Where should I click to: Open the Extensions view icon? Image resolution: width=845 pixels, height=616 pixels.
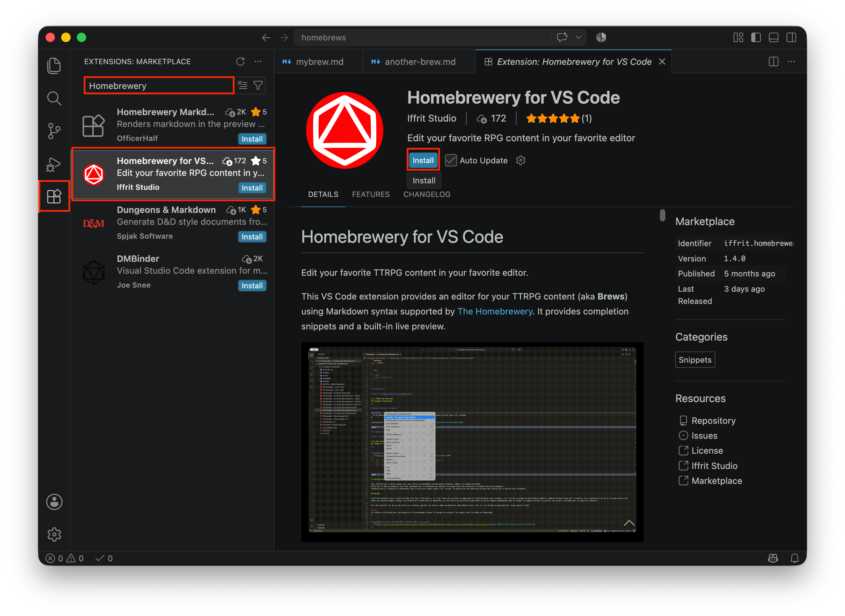point(54,196)
